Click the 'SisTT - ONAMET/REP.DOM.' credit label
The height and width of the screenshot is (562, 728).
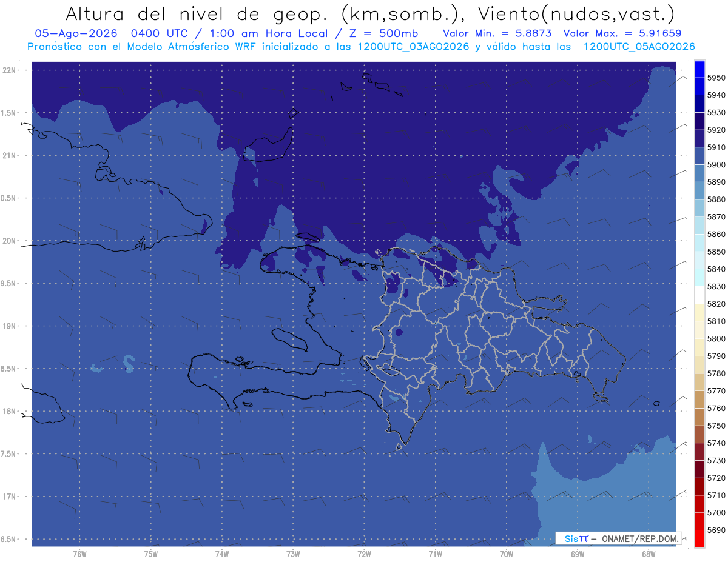618,538
